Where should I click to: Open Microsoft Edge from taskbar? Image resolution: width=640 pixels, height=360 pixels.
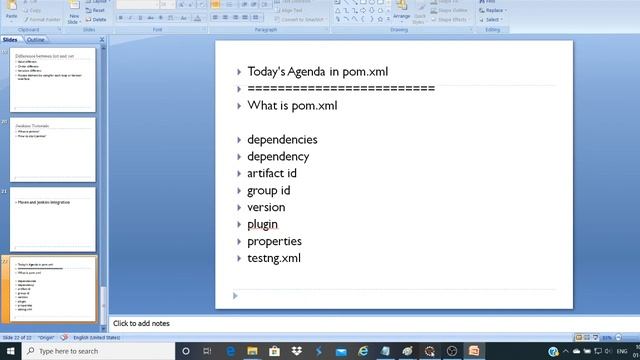click(231, 351)
